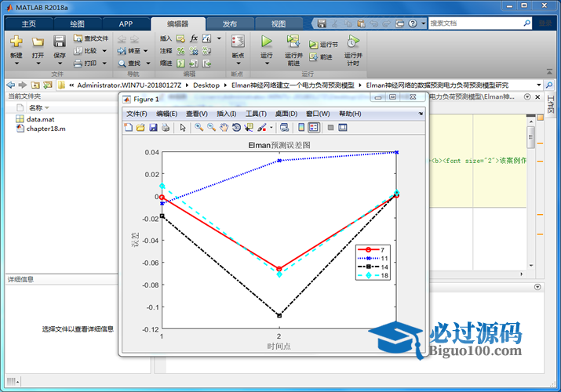
Task: Click the Desktop segment in path
Action: pyautogui.click(x=206, y=85)
